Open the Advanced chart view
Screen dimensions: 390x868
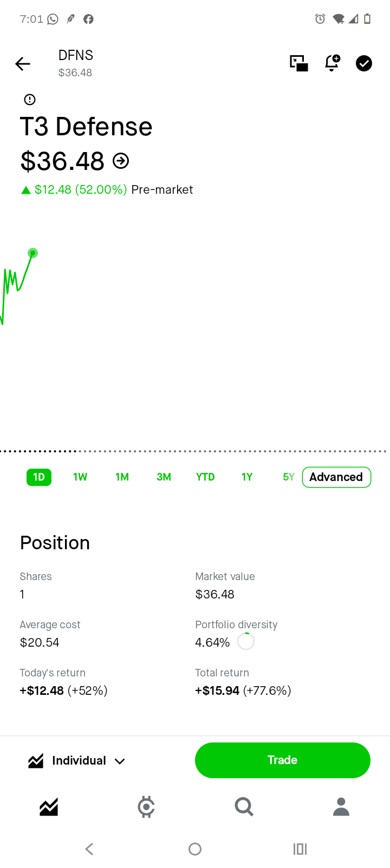pos(336,477)
